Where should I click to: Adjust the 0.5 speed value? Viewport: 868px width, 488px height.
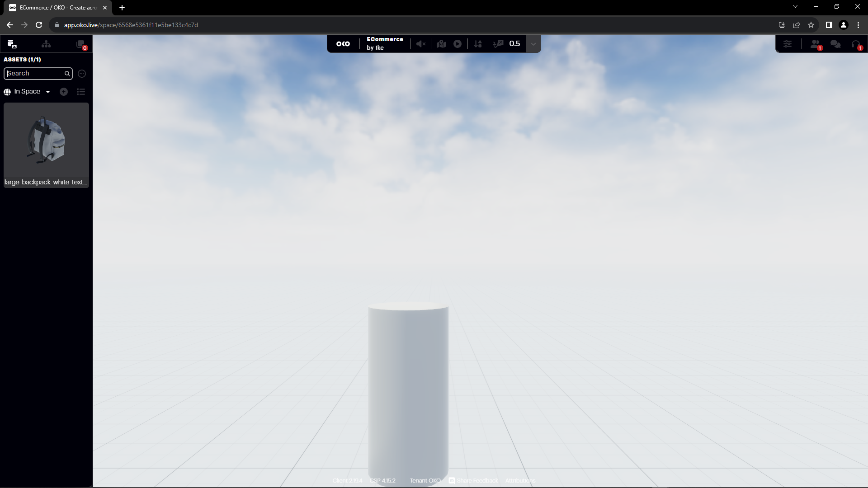coord(514,44)
